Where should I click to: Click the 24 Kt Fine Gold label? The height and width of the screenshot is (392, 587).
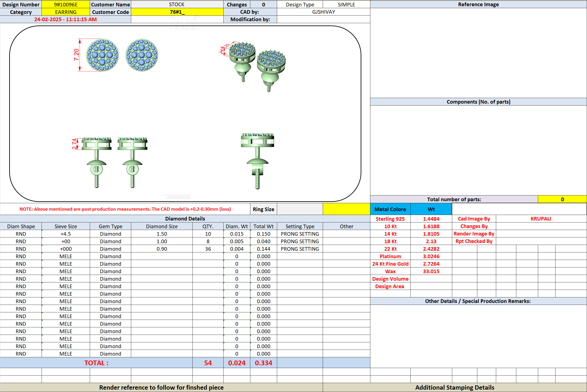[x=390, y=264]
